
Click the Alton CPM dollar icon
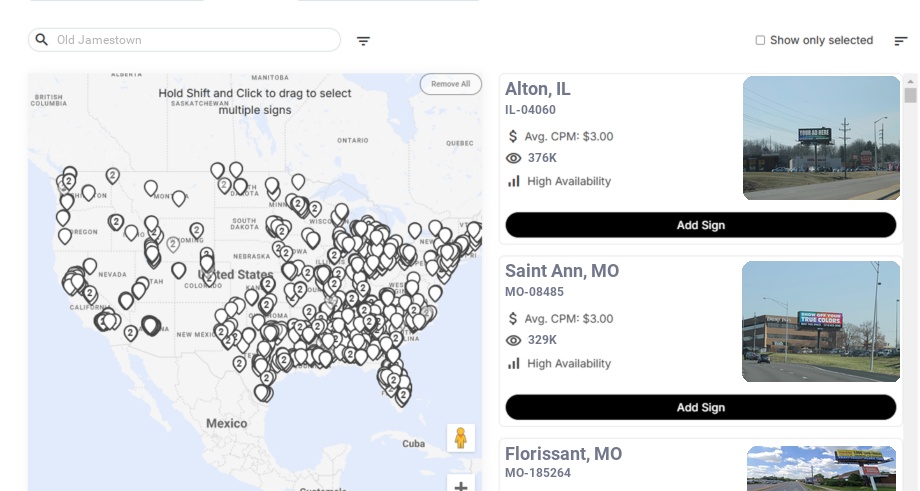coord(514,136)
